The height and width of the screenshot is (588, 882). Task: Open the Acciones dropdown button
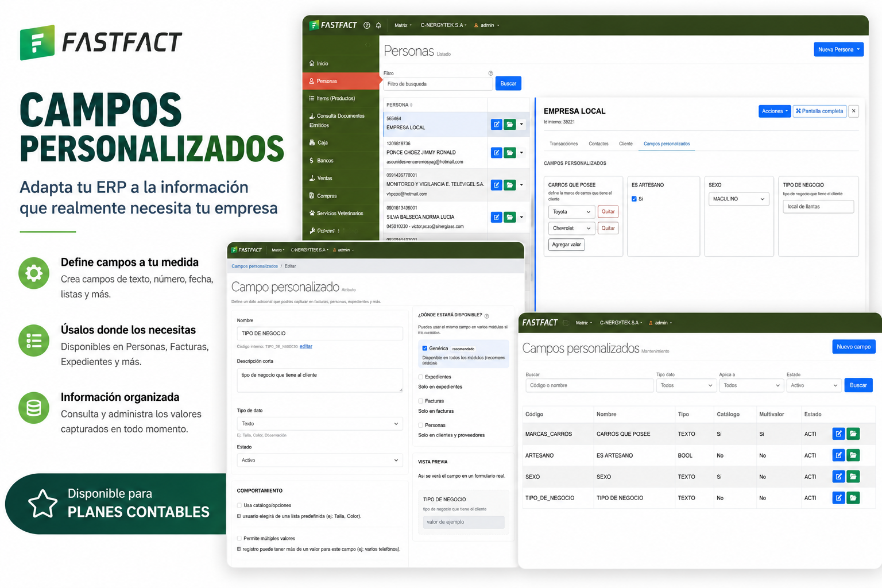pyautogui.click(x=775, y=111)
